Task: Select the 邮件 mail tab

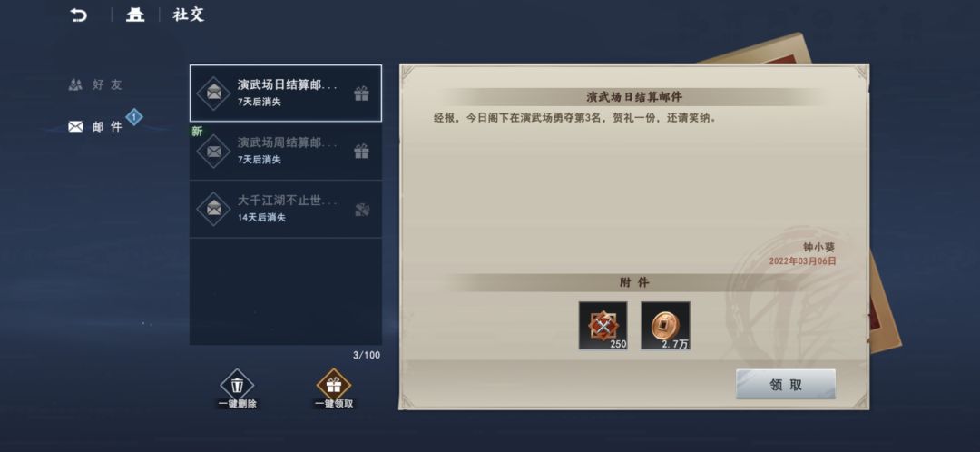Action: click(95, 127)
